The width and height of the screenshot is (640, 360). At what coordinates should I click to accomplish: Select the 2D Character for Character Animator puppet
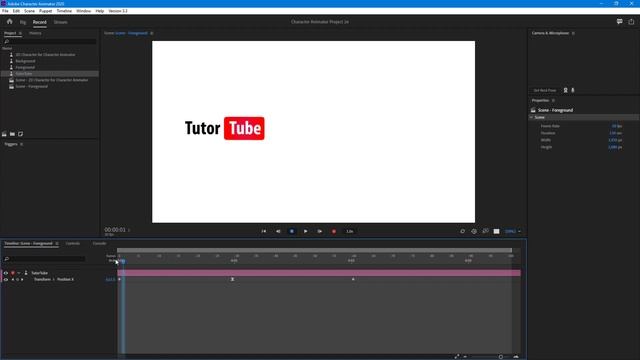coord(45,55)
